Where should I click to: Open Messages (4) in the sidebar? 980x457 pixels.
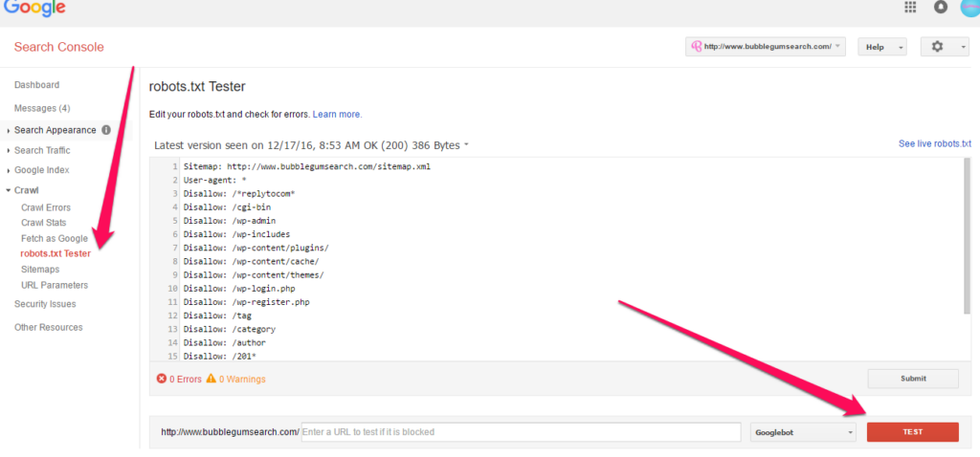[x=42, y=108]
